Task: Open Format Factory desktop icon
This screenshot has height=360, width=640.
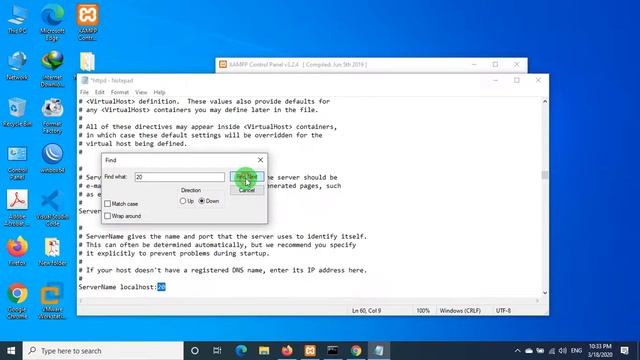Action: click(52, 116)
